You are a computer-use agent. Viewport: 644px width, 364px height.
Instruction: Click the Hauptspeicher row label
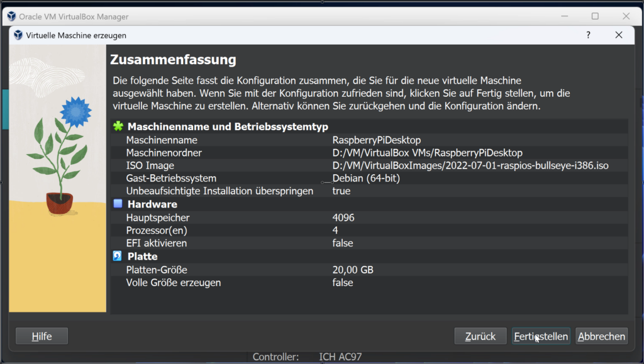(158, 218)
